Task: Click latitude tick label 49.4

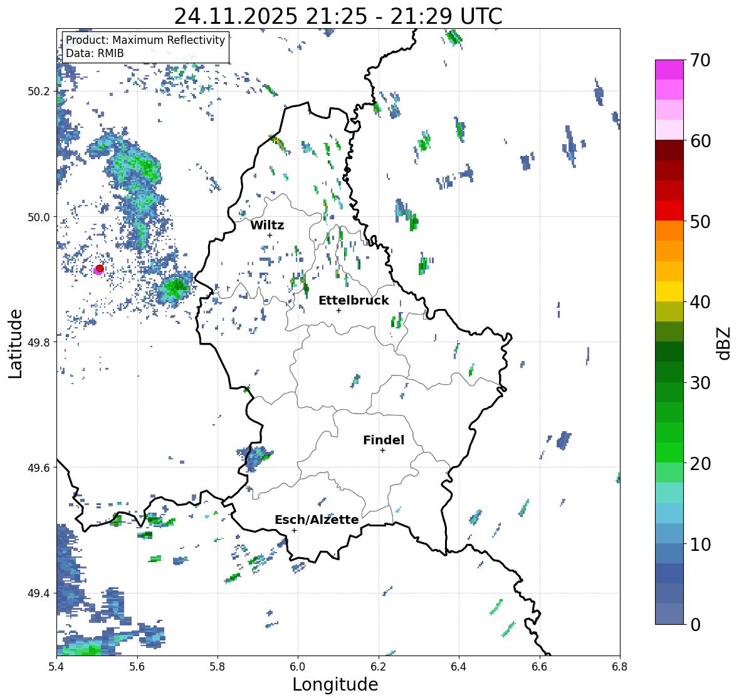Action: tap(39, 593)
